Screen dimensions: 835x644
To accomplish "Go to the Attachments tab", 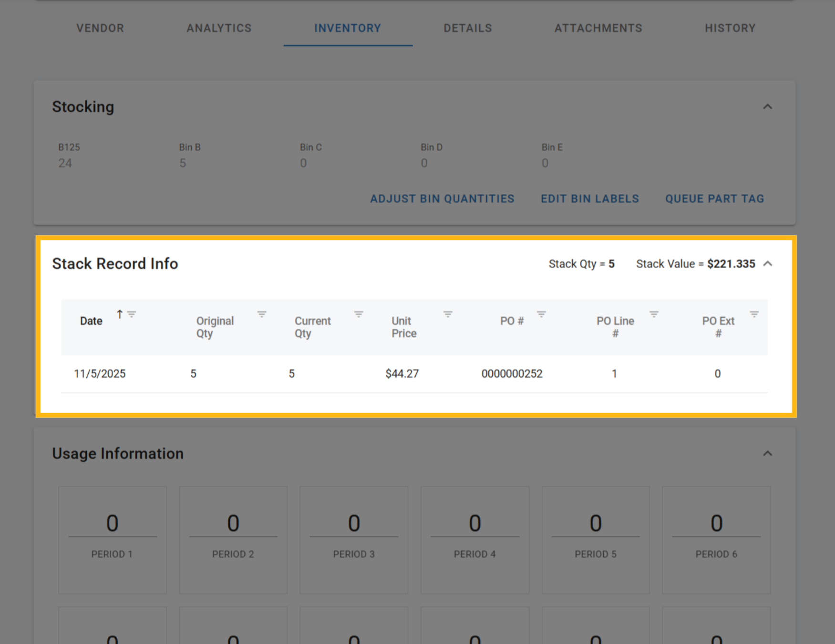I will 598,28.
